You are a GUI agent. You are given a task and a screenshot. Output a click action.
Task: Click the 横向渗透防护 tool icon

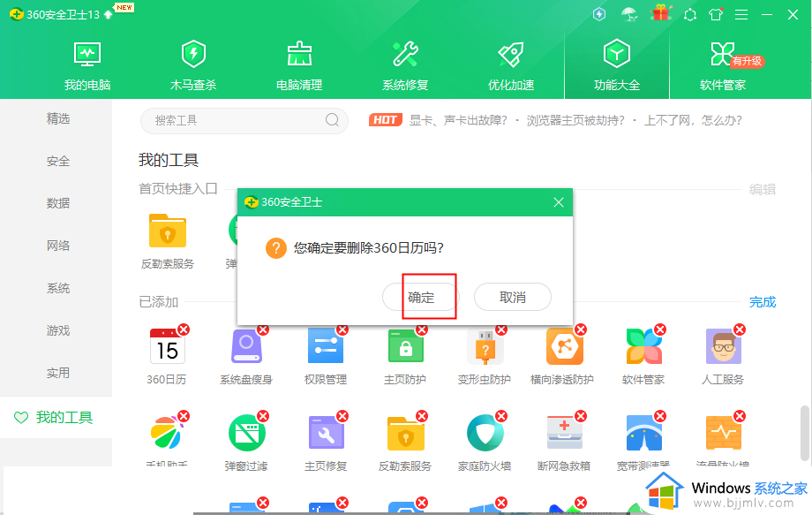pyautogui.click(x=565, y=346)
